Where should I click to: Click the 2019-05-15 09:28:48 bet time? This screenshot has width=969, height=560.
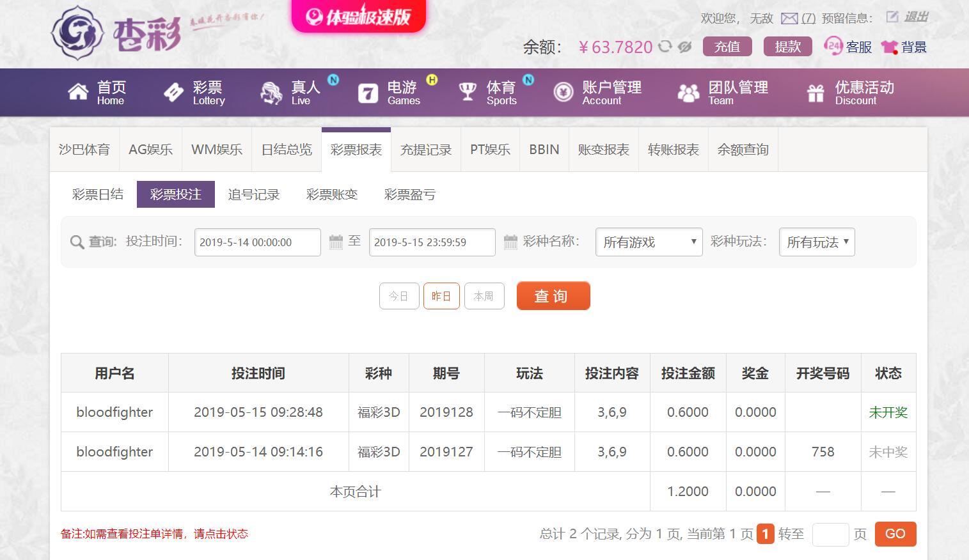(258, 412)
